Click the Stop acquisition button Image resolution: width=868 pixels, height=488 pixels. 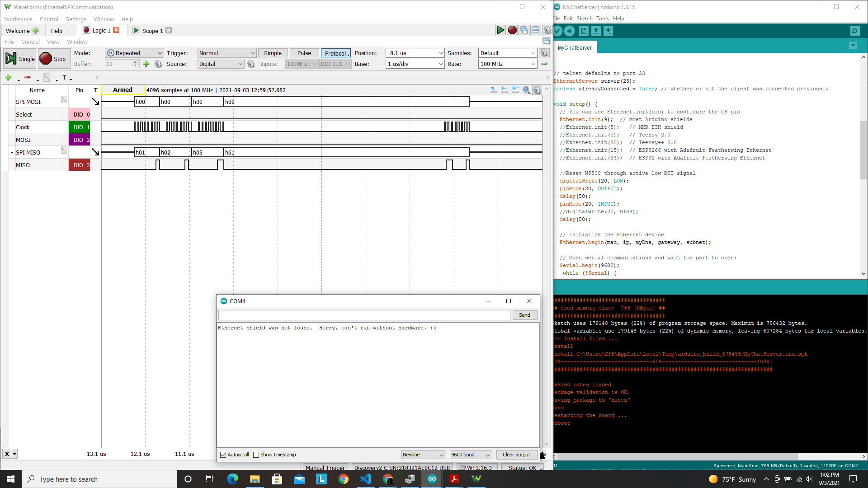tap(54, 59)
